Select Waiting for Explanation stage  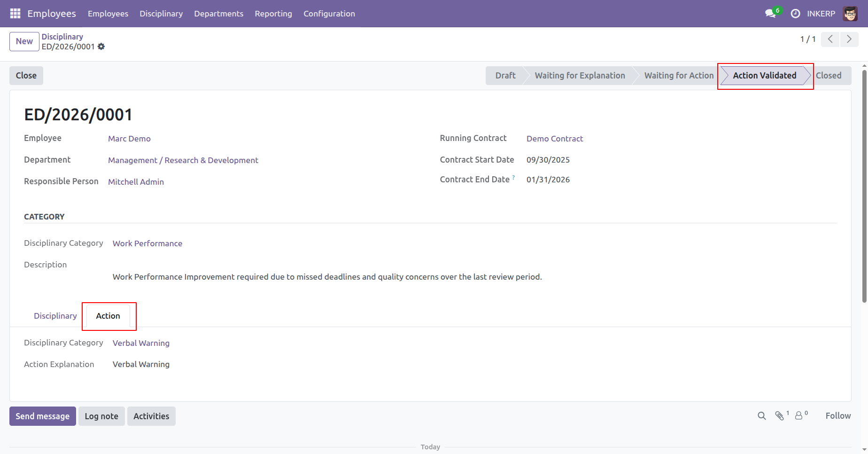tap(580, 76)
